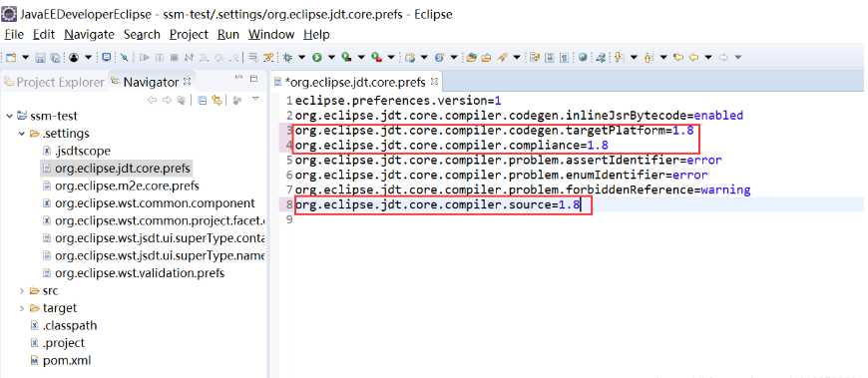The image size is (868, 378).
Task: Close the Navigator tab
Action: click(188, 82)
